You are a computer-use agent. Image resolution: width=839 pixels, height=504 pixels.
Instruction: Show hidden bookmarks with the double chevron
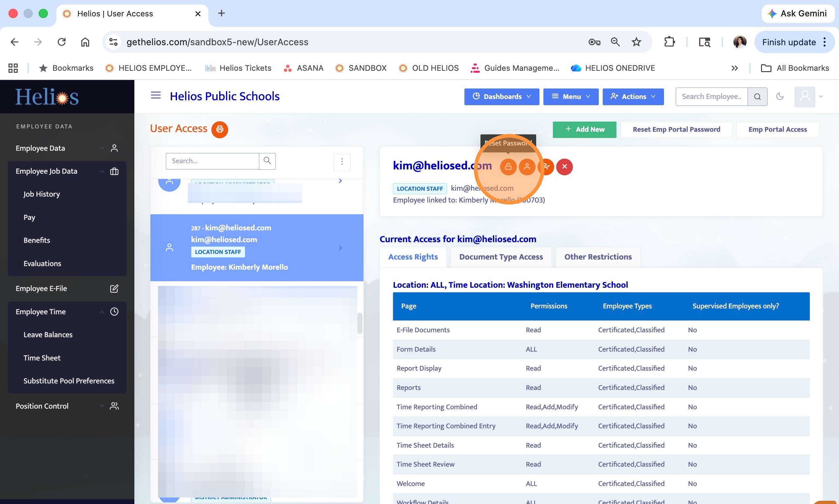point(735,68)
